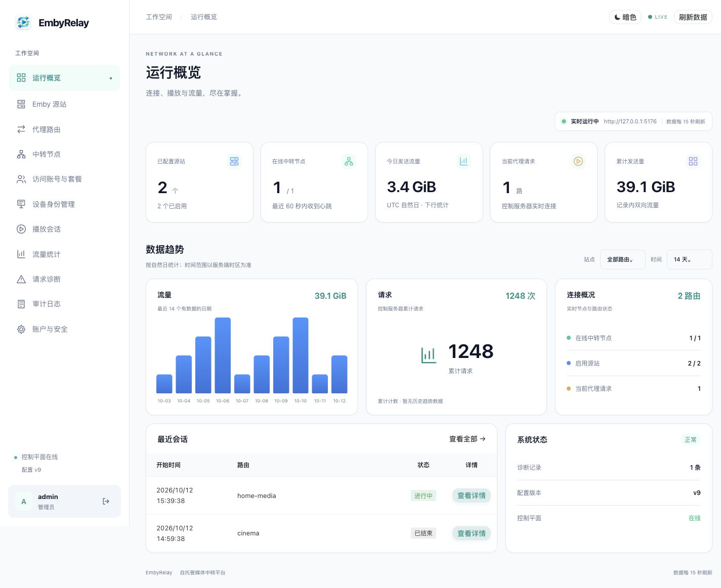721x588 pixels.
Task: Click the 10-10 traffic bar
Action: click(301, 355)
